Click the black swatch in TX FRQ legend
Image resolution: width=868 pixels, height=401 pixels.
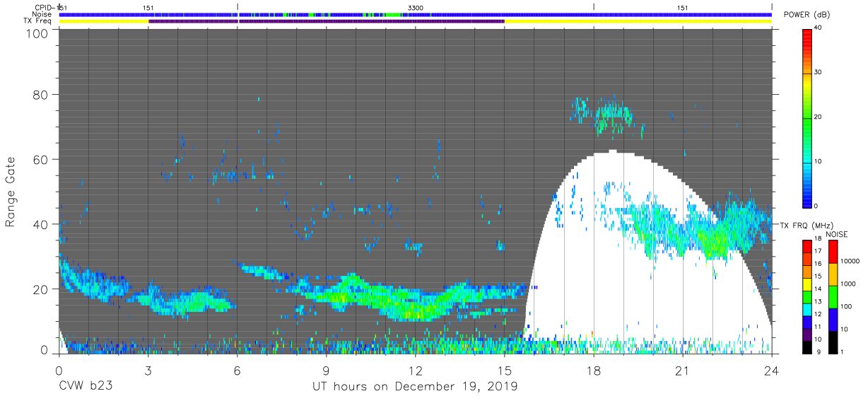[x=807, y=346]
